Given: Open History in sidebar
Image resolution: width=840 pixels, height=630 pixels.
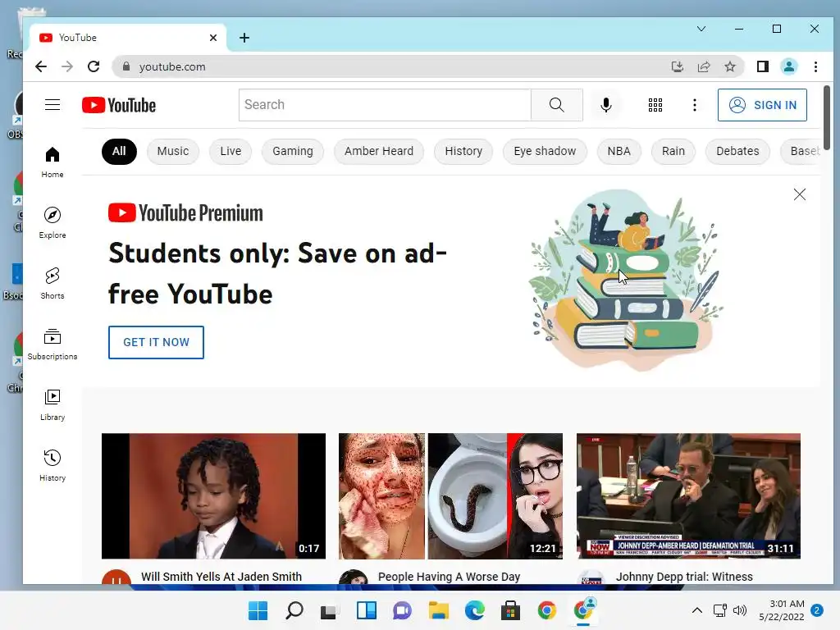Looking at the screenshot, I should (52, 466).
